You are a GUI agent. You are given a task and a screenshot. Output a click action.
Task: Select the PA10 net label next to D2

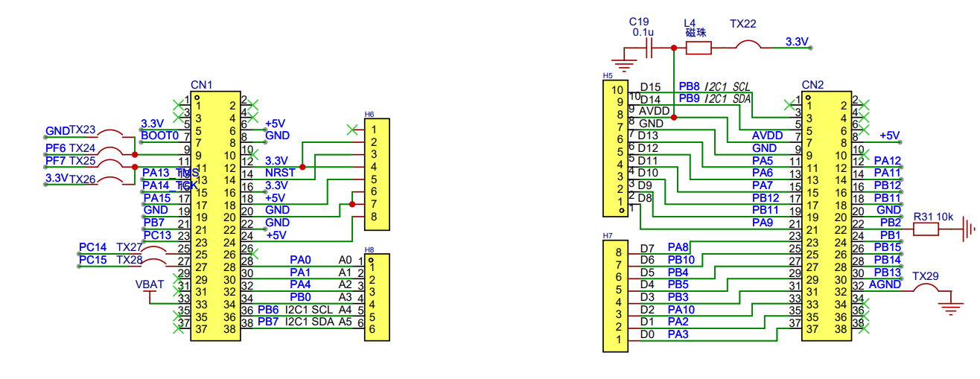(681, 310)
